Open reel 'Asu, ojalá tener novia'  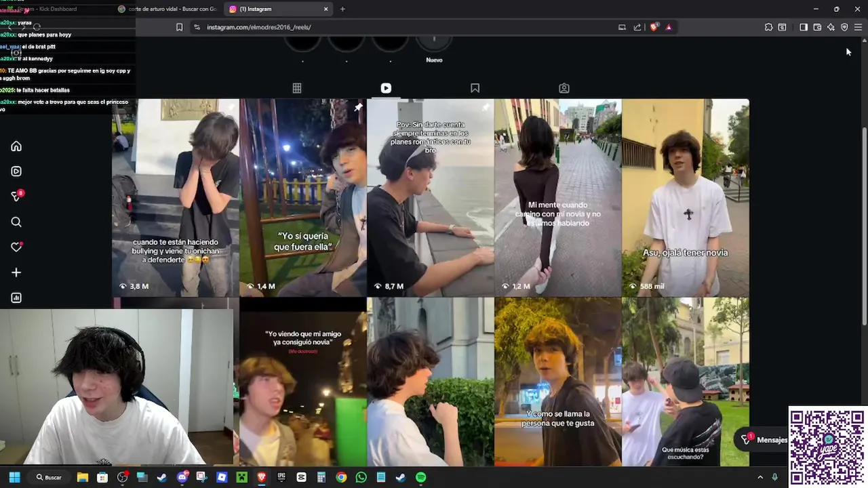point(686,198)
